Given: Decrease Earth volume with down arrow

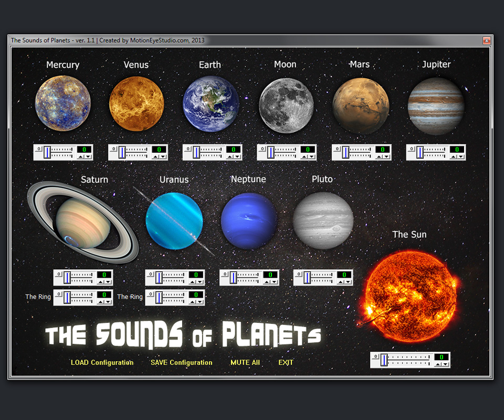Looking at the screenshot, I should pos(237,156).
